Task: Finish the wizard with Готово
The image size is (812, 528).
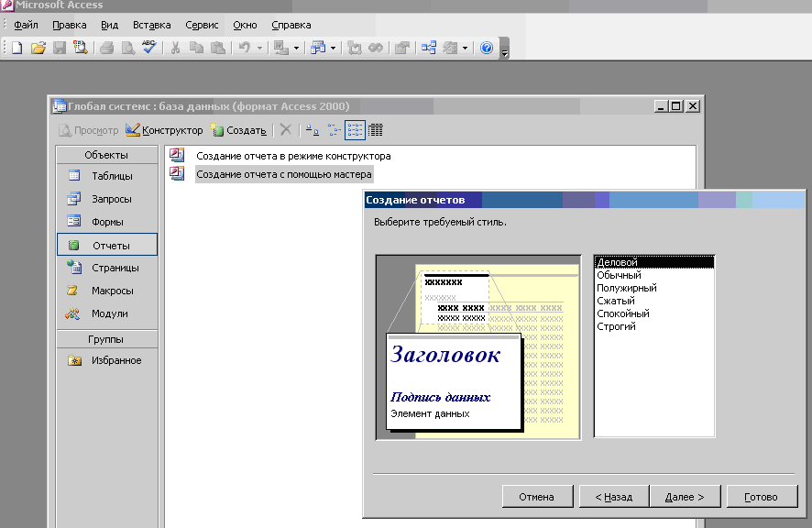Action: (x=762, y=497)
